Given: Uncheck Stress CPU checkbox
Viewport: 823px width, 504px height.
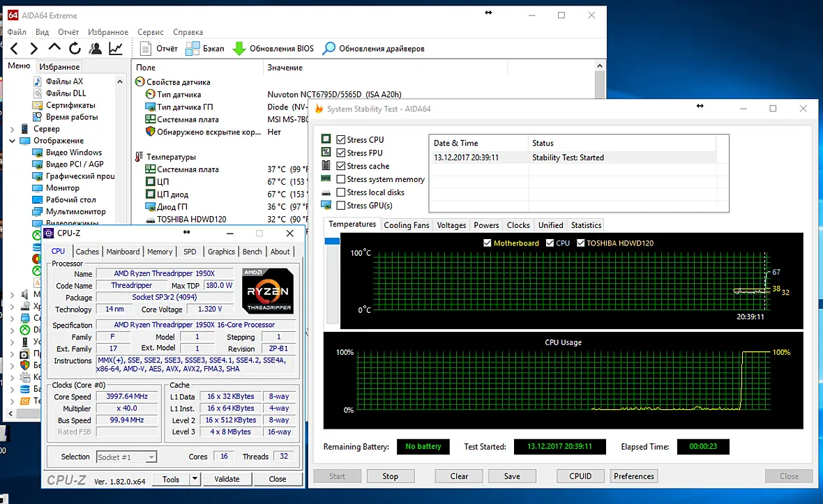Looking at the screenshot, I should coord(341,139).
